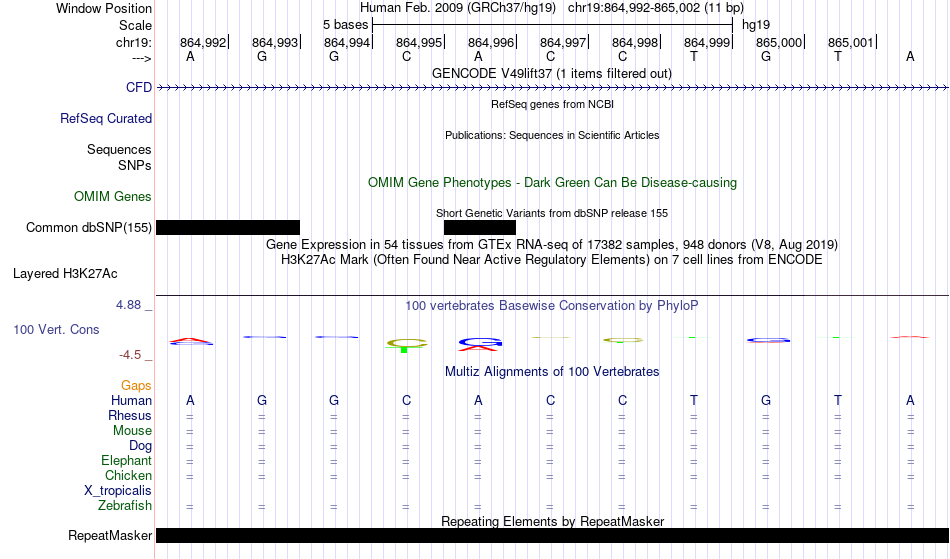950x559 pixels.
Task: Click the RefSeq genes from NCBI title
Action: pos(553,104)
